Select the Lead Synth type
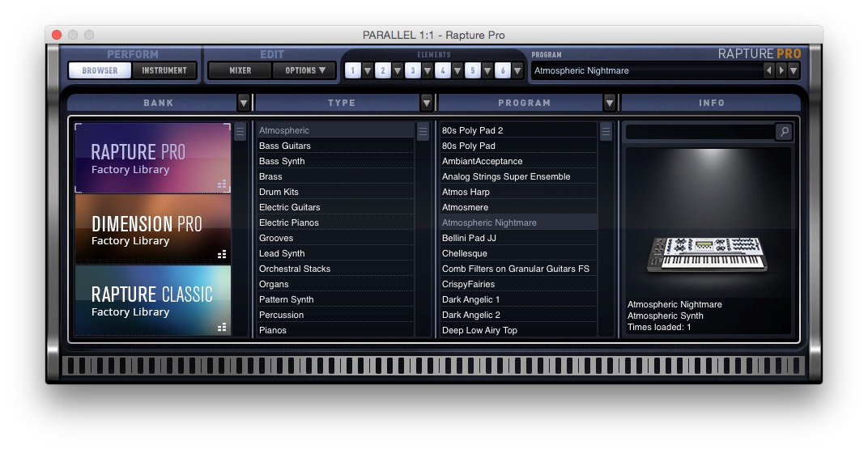Viewport: 868px width, 449px height. [x=335, y=254]
